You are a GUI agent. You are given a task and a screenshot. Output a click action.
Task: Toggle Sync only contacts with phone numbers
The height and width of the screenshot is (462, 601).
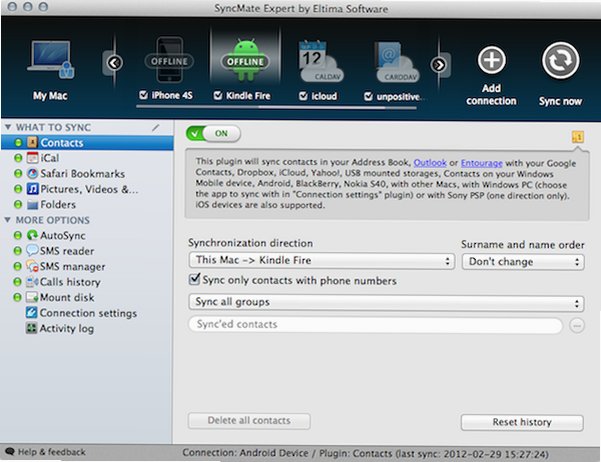(x=194, y=279)
